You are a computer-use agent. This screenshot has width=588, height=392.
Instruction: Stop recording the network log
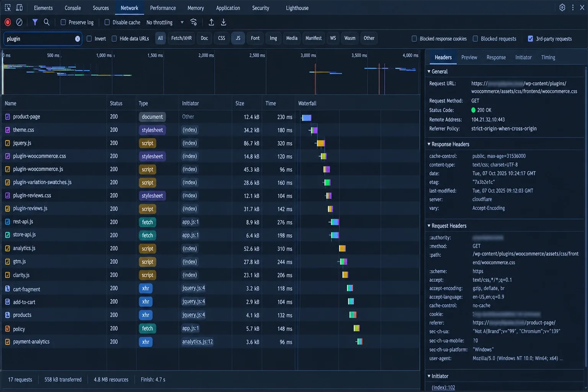pyautogui.click(x=8, y=22)
